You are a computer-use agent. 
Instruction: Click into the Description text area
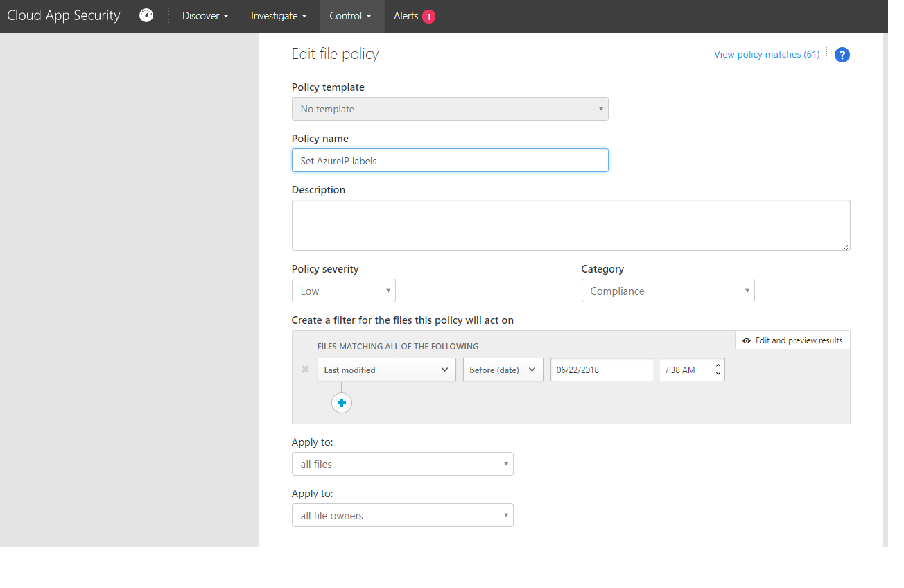570,225
